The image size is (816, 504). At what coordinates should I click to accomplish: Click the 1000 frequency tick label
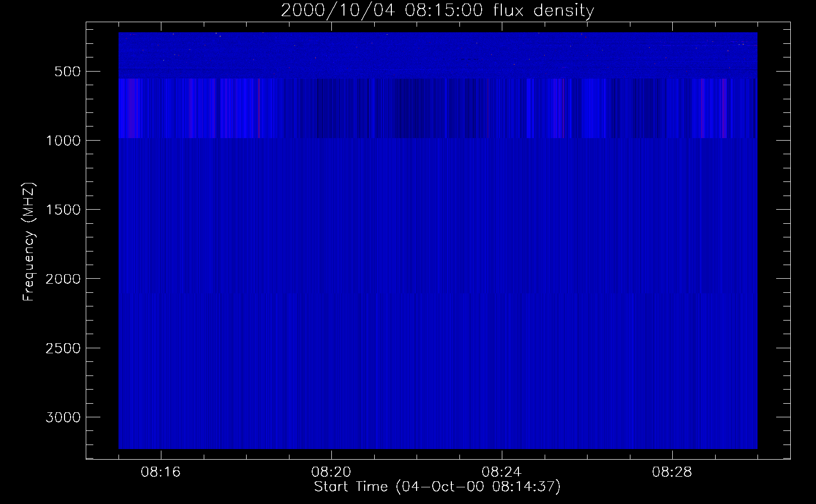click(x=63, y=141)
